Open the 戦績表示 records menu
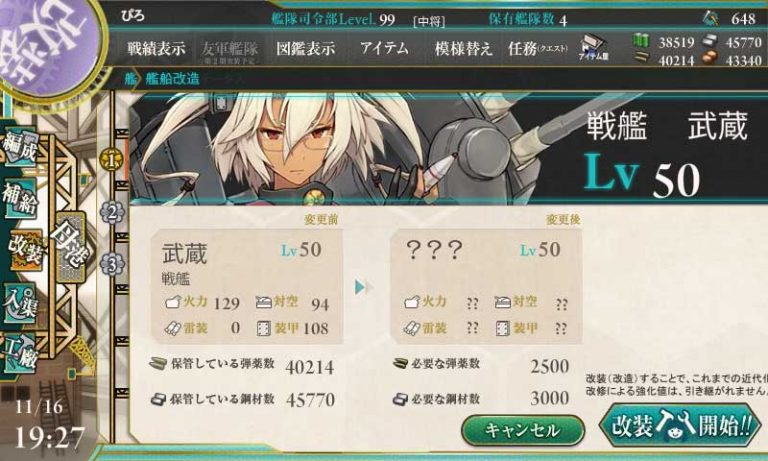768x461 pixels. (x=157, y=49)
